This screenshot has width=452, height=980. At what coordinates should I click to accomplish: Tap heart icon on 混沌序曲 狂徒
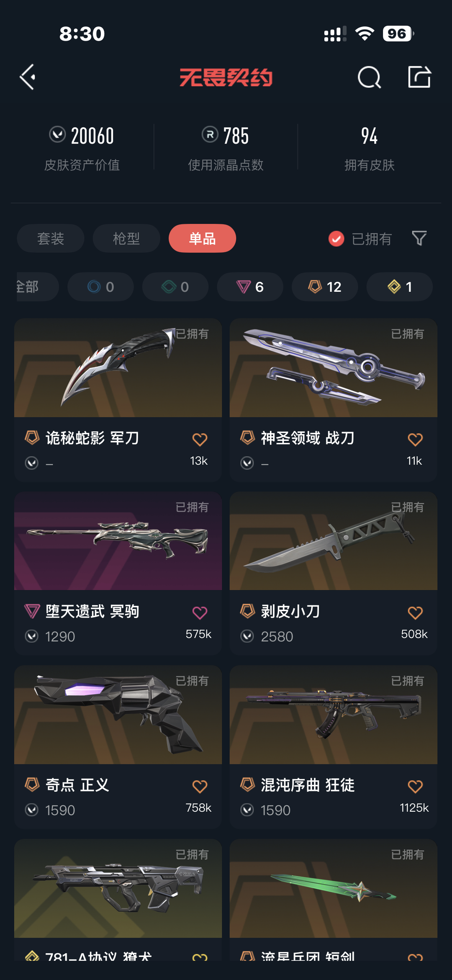pyautogui.click(x=415, y=786)
